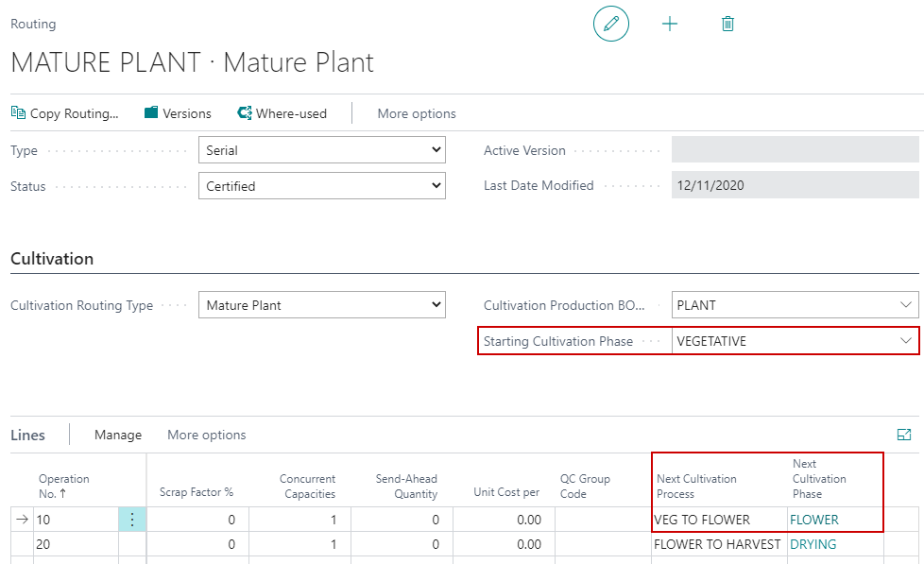924x564 pixels.
Task: Open More options in the top action bar
Action: click(x=417, y=113)
